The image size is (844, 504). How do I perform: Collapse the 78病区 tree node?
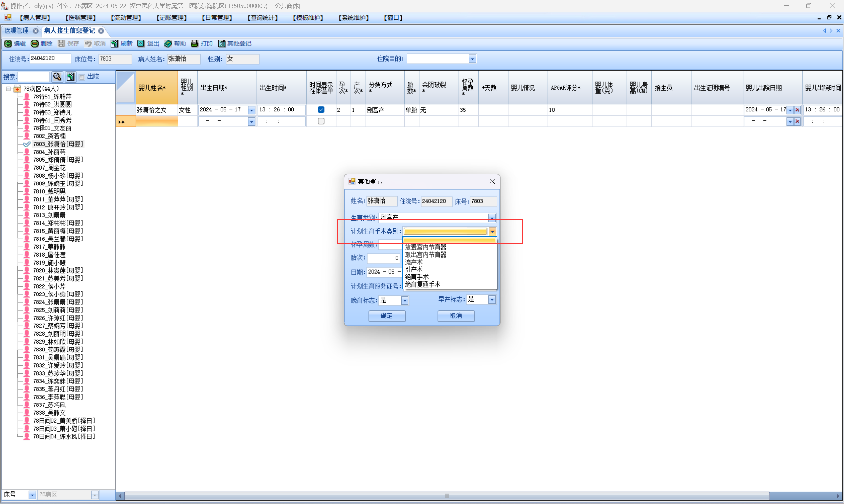8,89
